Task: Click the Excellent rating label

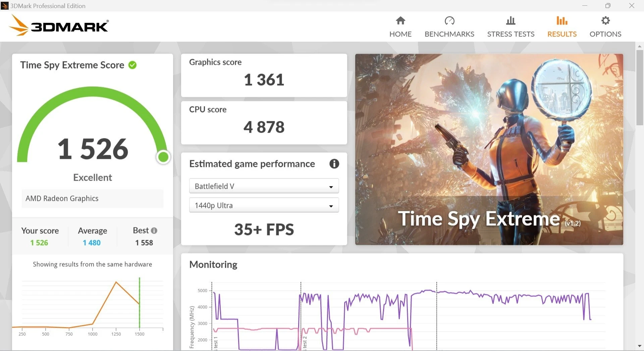Action: tap(93, 177)
